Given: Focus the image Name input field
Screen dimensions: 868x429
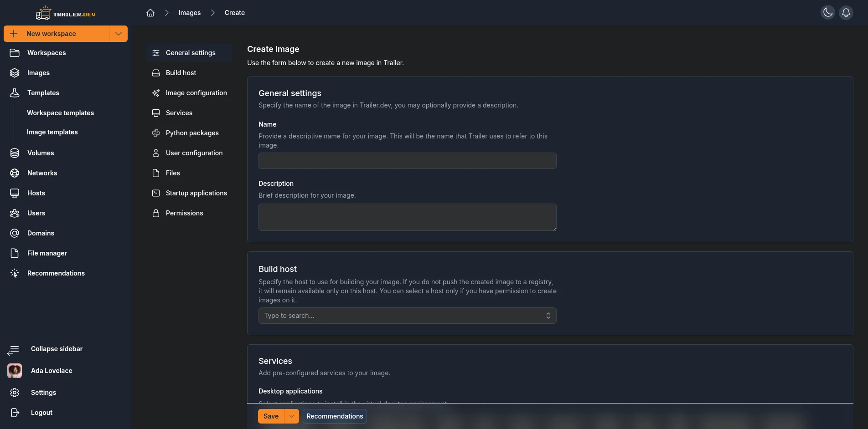Looking at the screenshot, I should (x=407, y=161).
